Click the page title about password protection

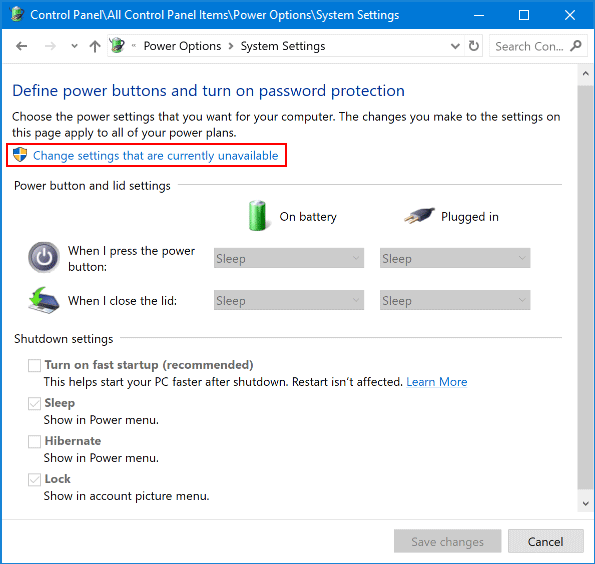point(209,91)
